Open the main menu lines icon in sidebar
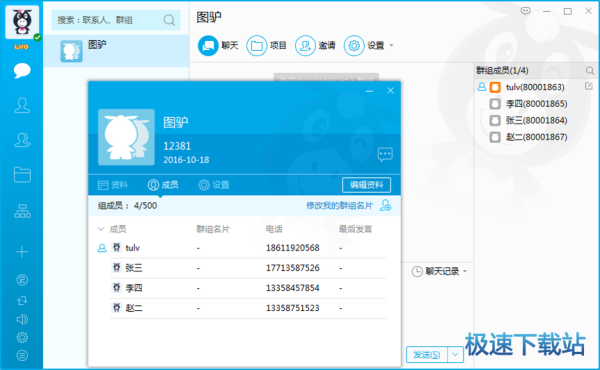The width and height of the screenshot is (600, 370). pyautogui.click(x=22, y=355)
